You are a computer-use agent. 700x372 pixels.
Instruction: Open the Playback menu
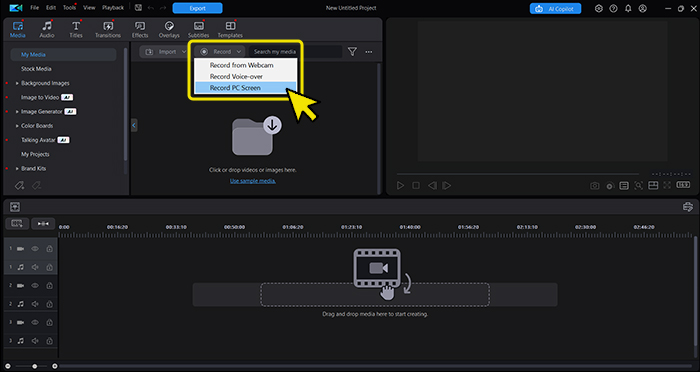[113, 8]
